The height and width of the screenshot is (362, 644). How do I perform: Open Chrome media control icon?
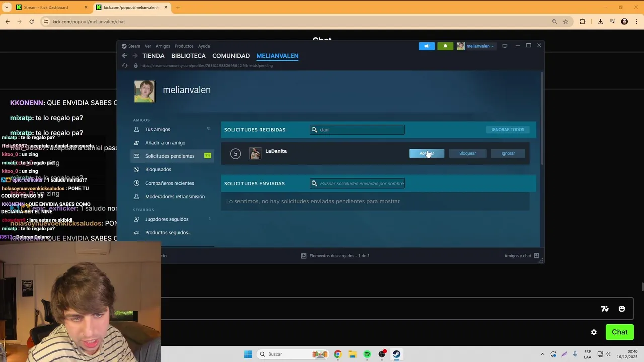(x=612, y=22)
